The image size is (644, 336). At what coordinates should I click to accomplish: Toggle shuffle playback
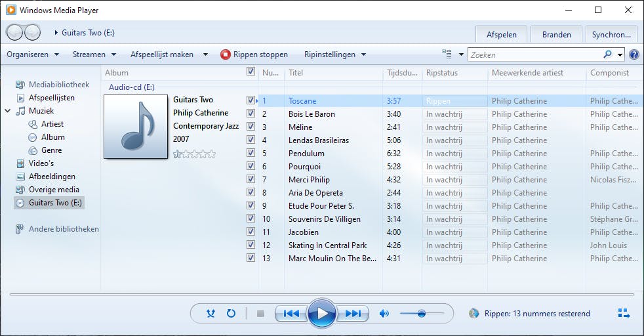pyautogui.click(x=211, y=314)
